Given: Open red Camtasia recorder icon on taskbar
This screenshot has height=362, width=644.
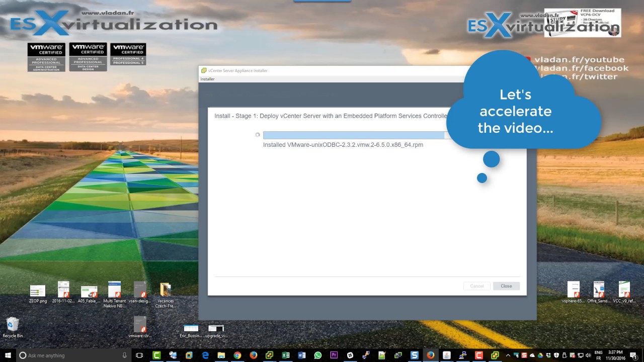Looking at the screenshot, I should click(478, 355).
